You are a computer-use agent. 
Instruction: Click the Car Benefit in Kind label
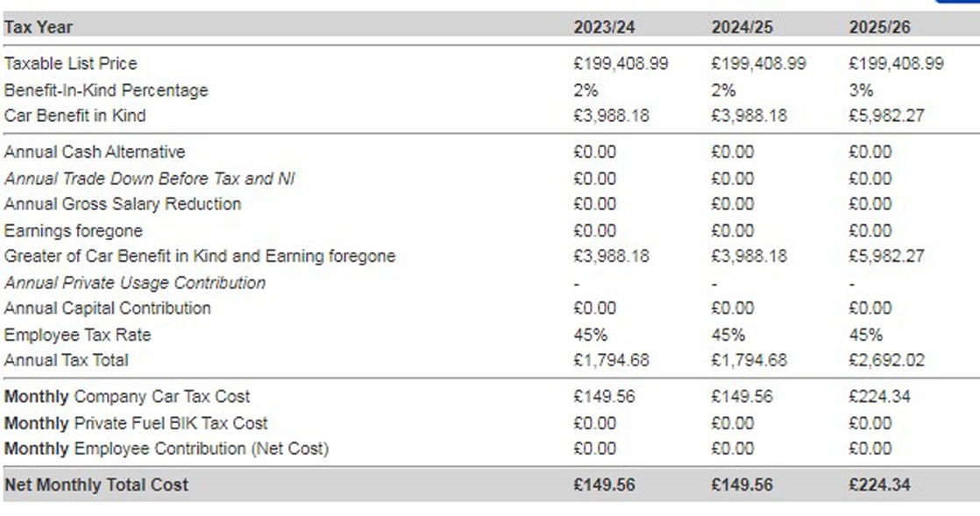coord(75,117)
